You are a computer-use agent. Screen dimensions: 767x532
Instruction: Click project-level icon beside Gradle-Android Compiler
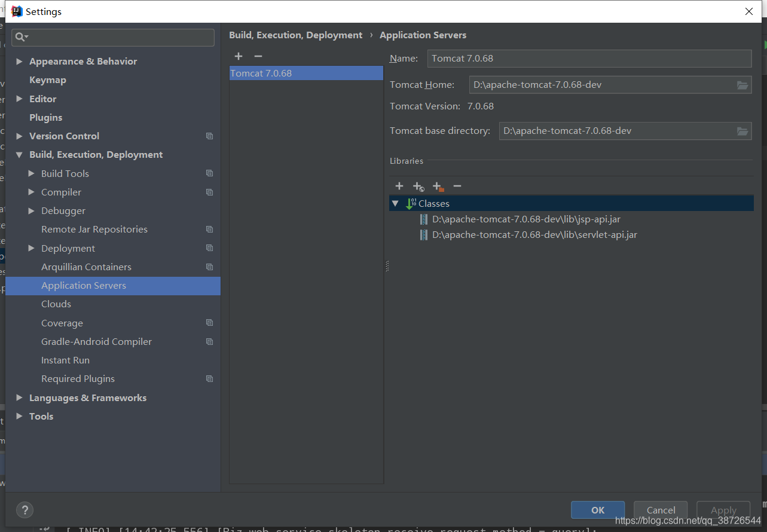pos(209,342)
